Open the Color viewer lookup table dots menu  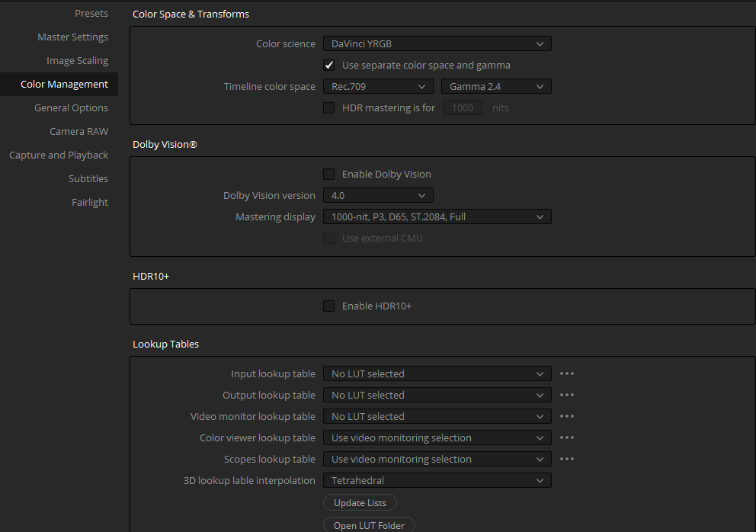pyautogui.click(x=566, y=437)
